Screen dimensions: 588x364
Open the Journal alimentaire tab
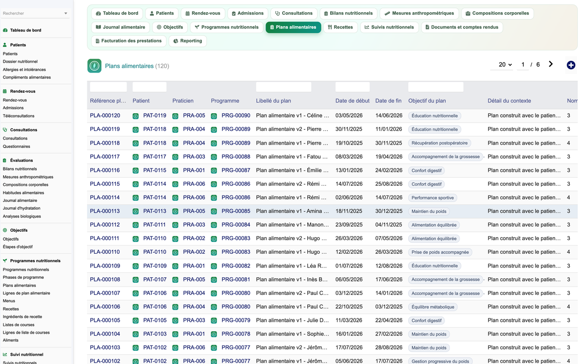click(x=121, y=27)
